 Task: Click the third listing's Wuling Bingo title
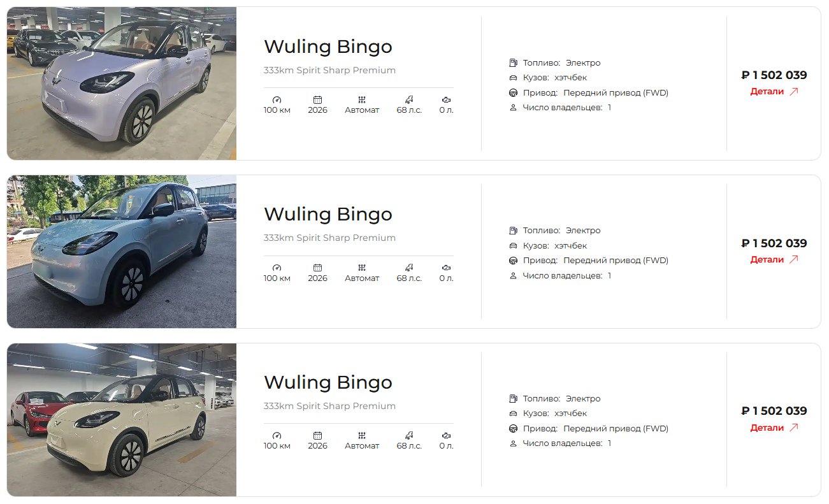328,382
